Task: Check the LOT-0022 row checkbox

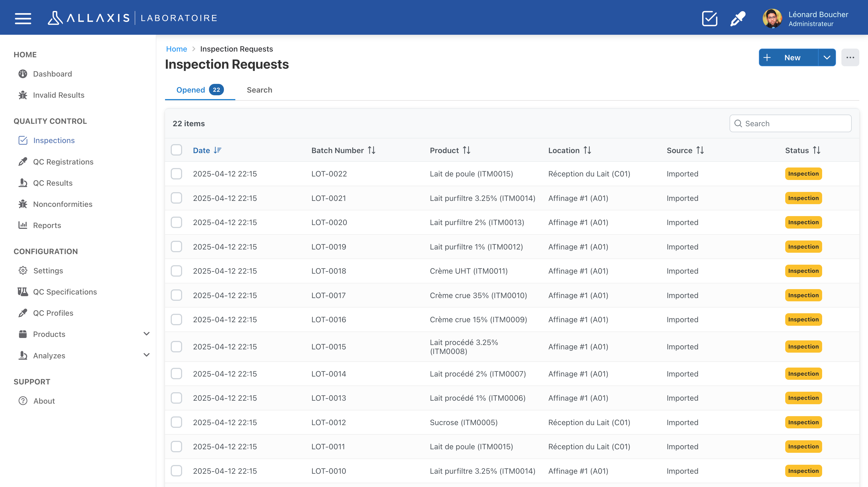Action: 176,174
